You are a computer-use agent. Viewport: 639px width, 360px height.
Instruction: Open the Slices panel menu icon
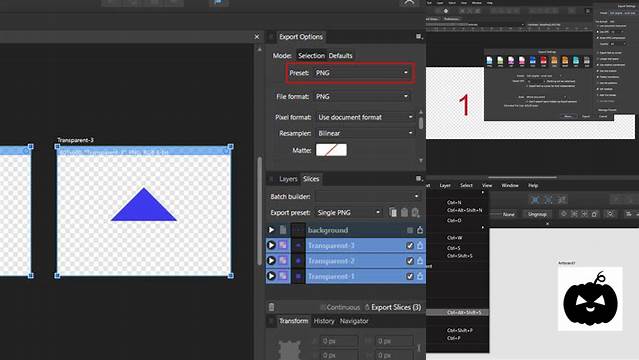[x=419, y=179]
